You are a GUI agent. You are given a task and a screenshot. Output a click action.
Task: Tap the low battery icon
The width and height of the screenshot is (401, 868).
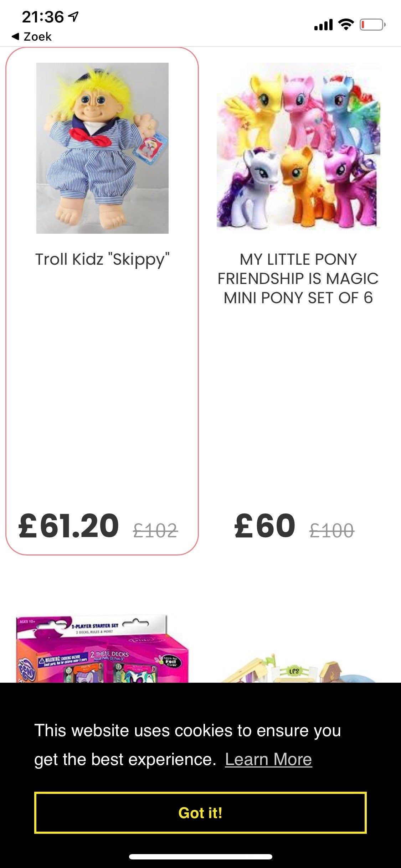click(x=372, y=25)
